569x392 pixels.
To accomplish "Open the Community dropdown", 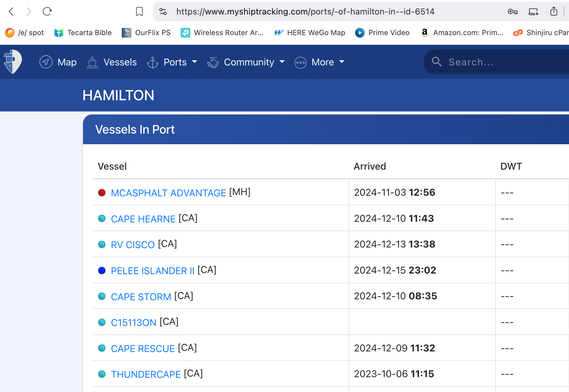I will (x=249, y=62).
